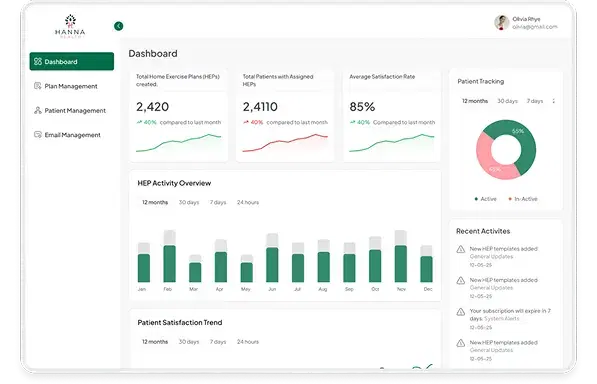Open Email Management from the sidebar
Screen dimensions: 597x384
(72, 135)
